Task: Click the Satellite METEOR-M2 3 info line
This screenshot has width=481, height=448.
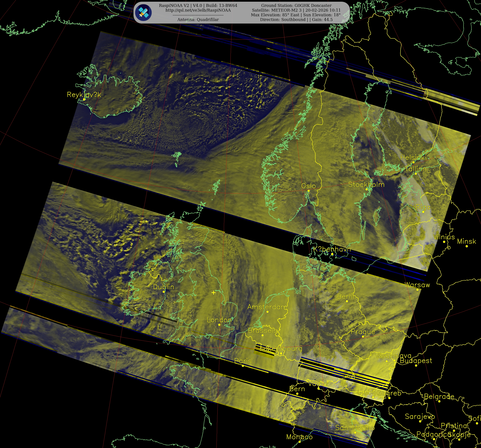Action: 296,10
